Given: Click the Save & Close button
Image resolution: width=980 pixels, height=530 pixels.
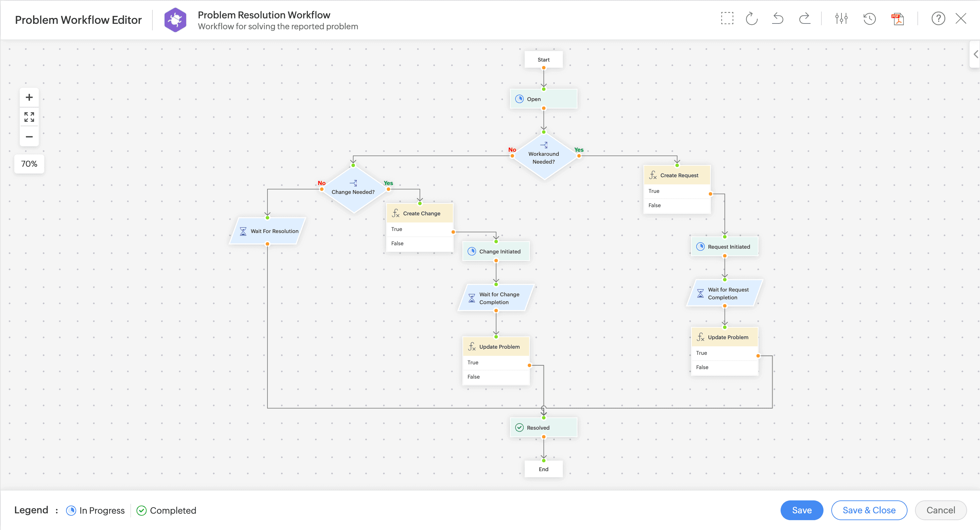Looking at the screenshot, I should tap(868, 510).
